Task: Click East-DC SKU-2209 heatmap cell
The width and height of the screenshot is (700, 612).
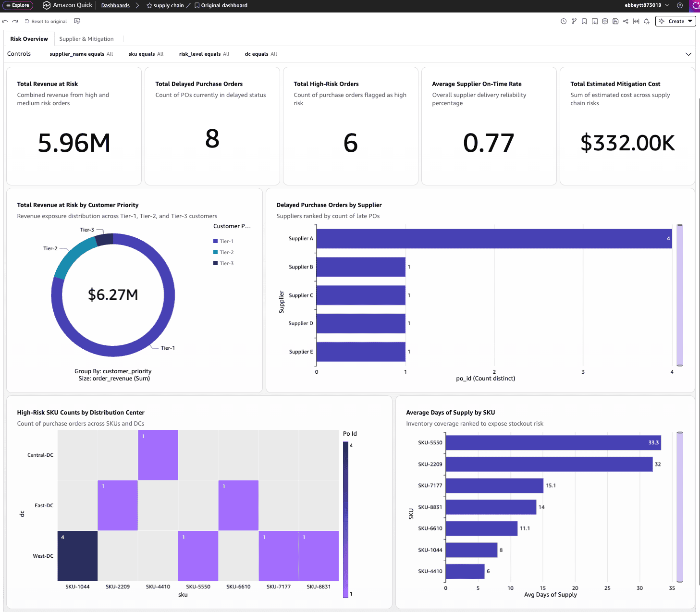Action: 118,505
